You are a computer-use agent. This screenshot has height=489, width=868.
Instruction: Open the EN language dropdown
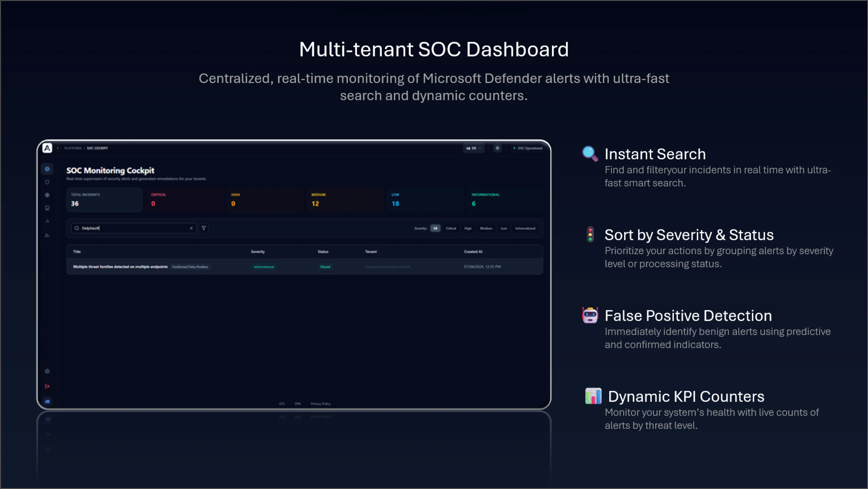pyautogui.click(x=473, y=148)
